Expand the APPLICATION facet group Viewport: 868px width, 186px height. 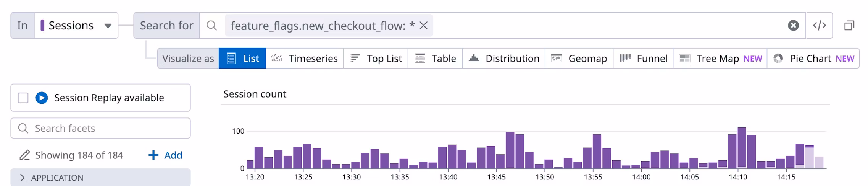[x=22, y=178]
